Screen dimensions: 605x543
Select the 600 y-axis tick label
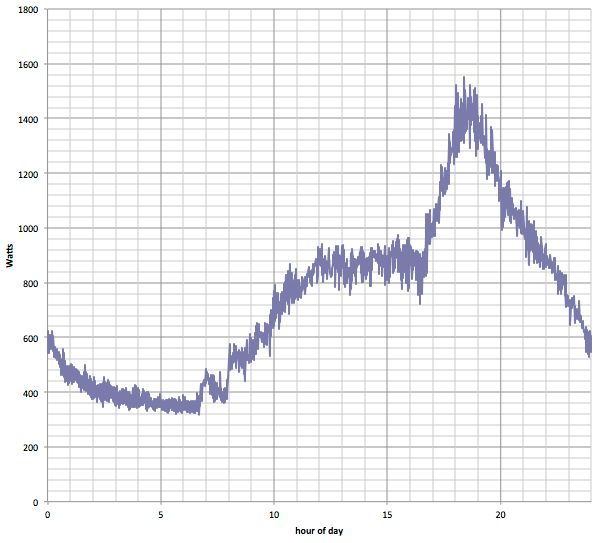30,338
